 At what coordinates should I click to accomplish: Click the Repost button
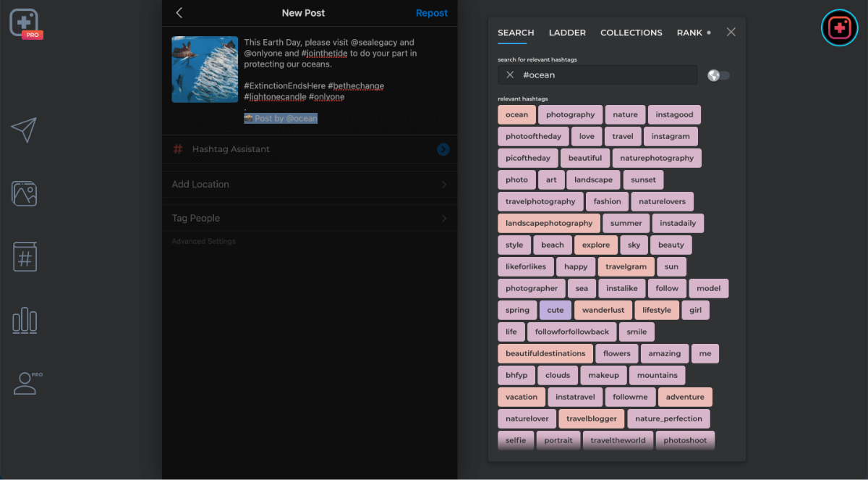tap(432, 13)
